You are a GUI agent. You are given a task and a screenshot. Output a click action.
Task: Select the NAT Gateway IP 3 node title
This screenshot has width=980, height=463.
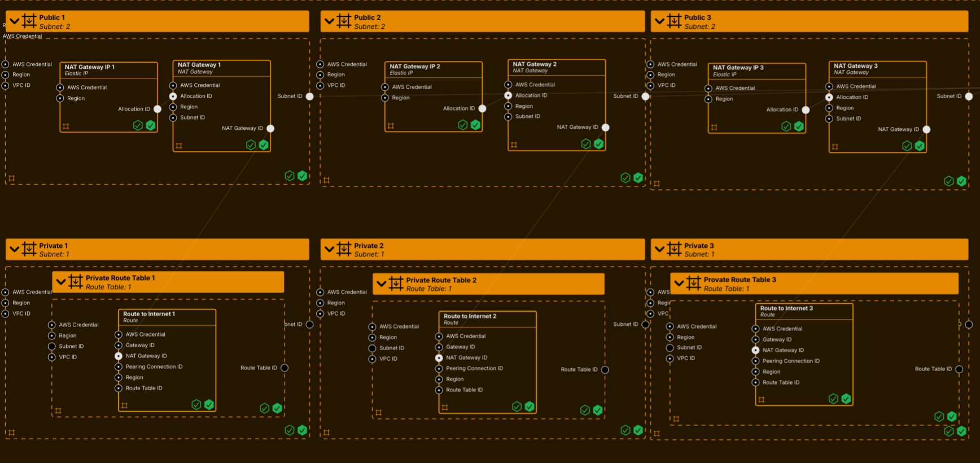coord(738,68)
